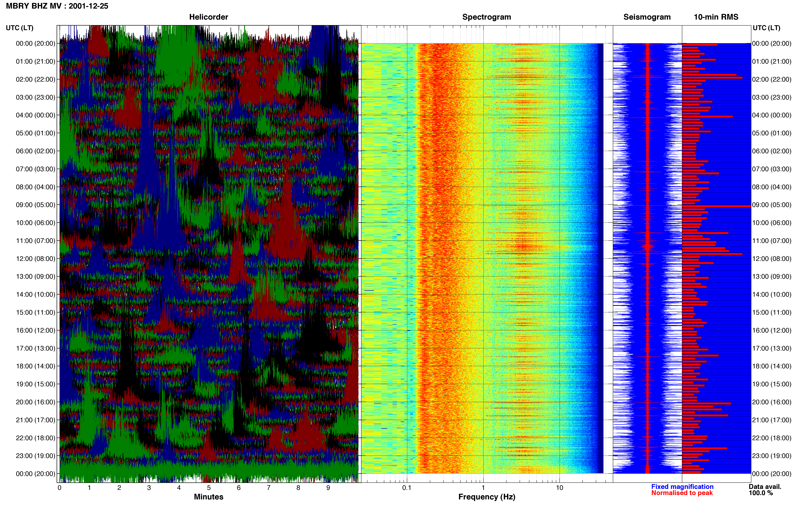812x508 pixels.
Task: Click the left '20:00 (16:00)' time label
Action: click(x=36, y=402)
